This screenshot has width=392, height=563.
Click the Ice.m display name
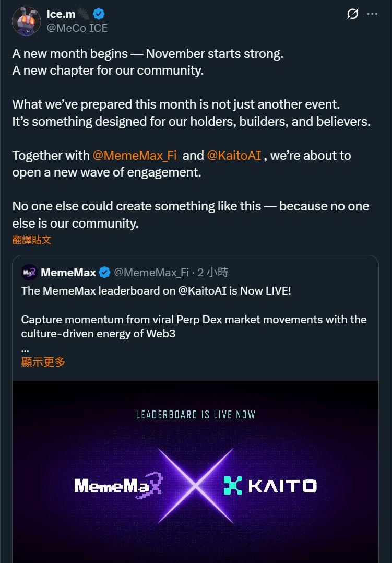coord(61,14)
